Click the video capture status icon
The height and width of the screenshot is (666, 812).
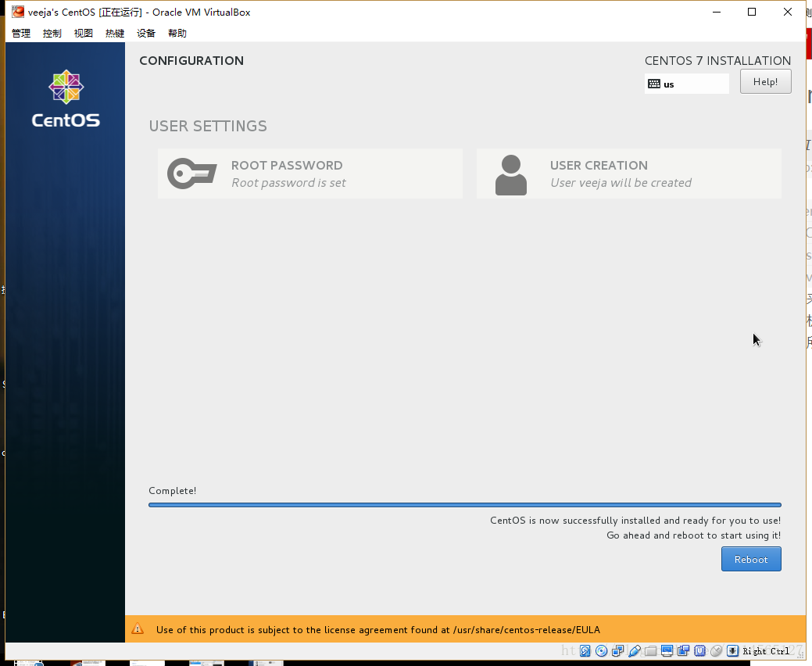684,651
